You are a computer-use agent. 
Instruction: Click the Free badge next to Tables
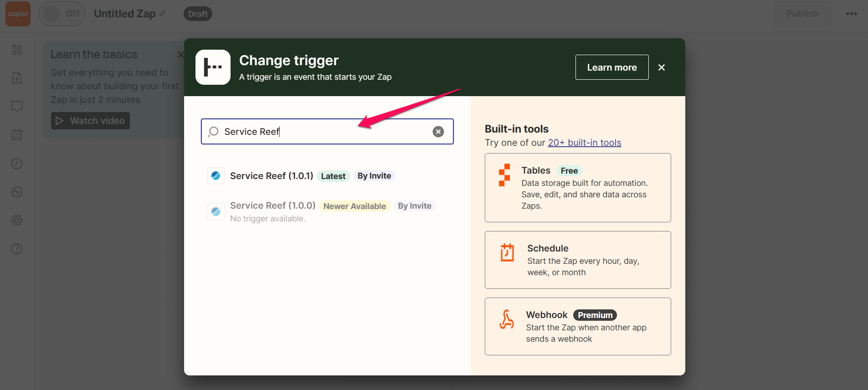pyautogui.click(x=569, y=171)
